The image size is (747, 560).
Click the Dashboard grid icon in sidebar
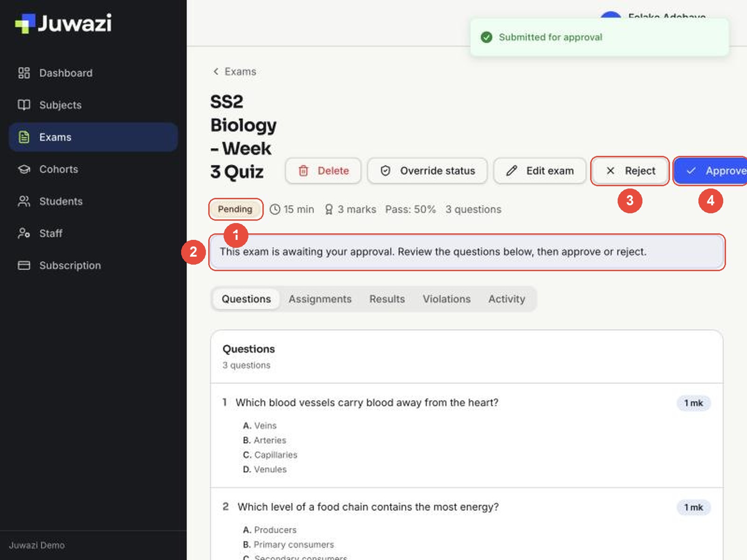tap(24, 73)
